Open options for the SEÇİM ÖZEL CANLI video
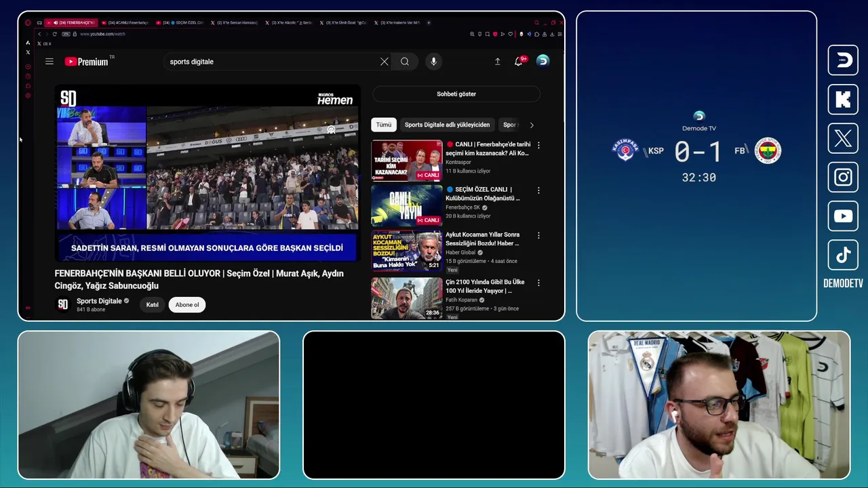Image resolution: width=868 pixels, height=488 pixels. (538, 190)
